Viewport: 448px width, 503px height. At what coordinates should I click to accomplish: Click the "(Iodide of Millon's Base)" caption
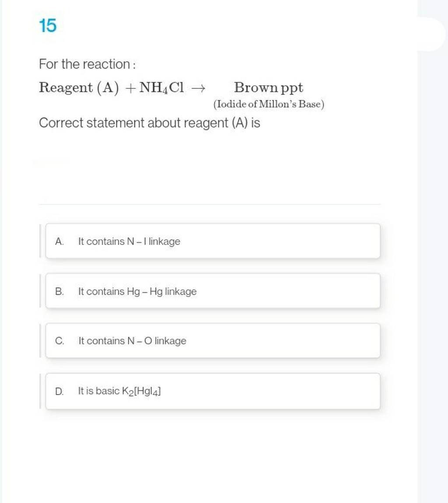pyautogui.click(x=268, y=104)
